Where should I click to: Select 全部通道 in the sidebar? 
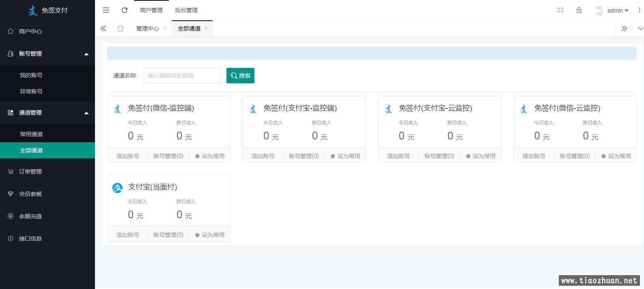(47, 150)
